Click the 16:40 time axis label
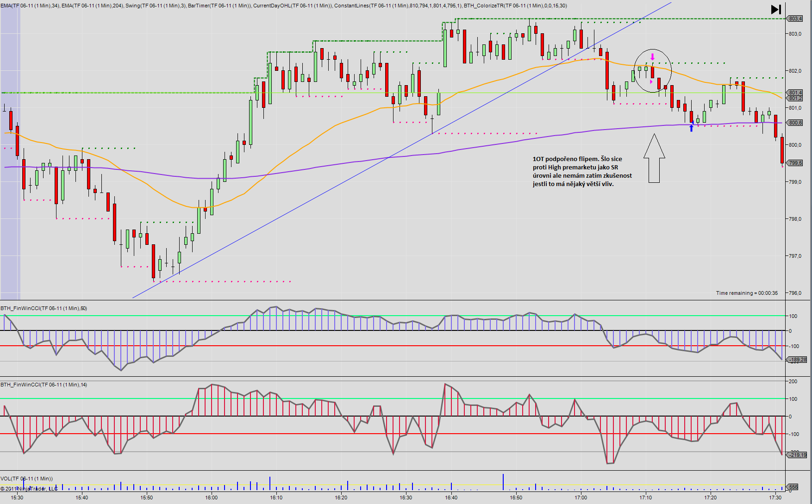Viewport: 812px width, 504px height. [451, 498]
